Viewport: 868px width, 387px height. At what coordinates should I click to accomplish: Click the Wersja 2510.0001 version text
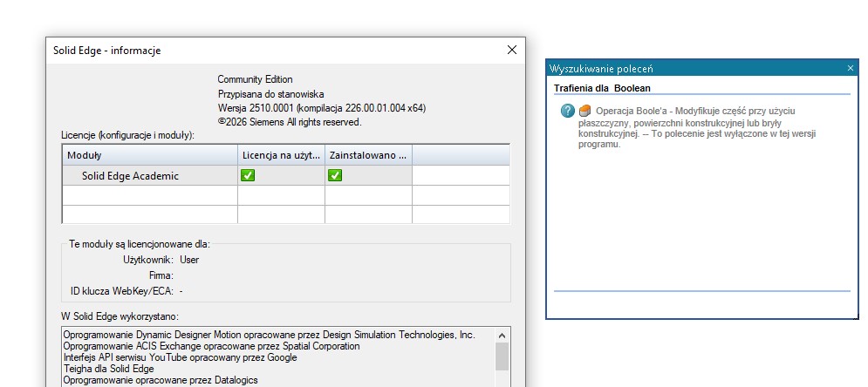[x=322, y=108]
